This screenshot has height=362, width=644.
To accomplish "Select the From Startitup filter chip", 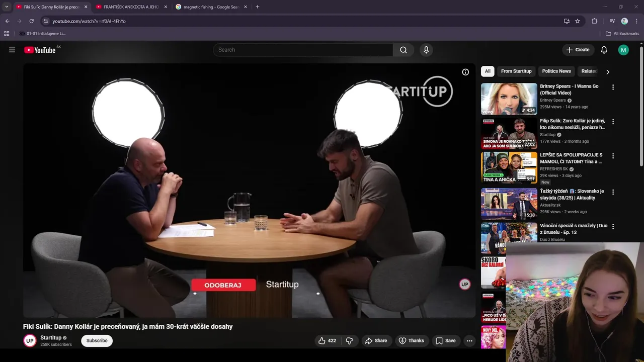I will tap(516, 71).
